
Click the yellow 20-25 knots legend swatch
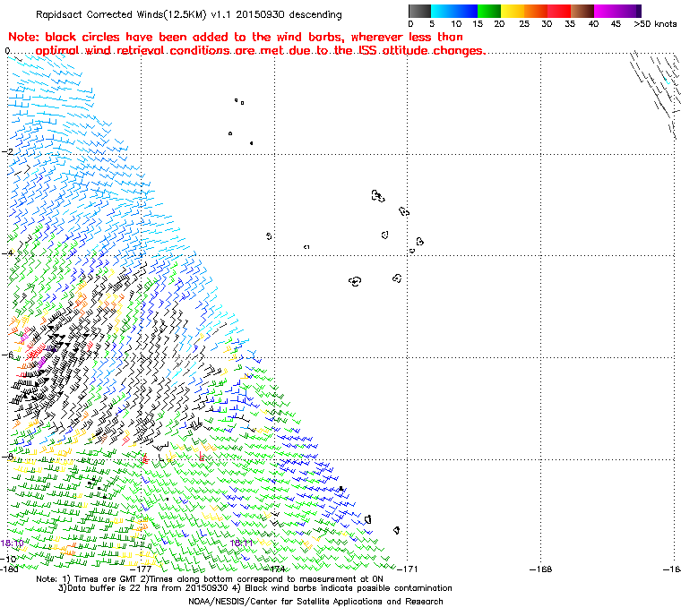pos(513,11)
